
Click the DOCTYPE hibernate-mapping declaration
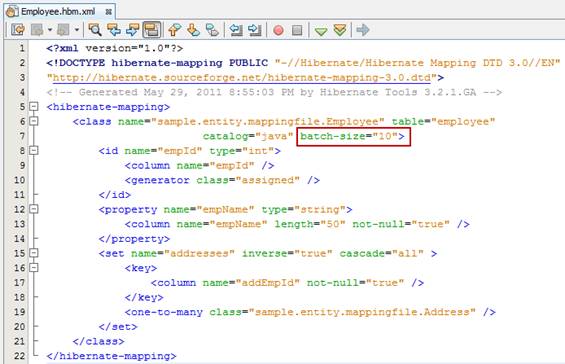(157, 63)
